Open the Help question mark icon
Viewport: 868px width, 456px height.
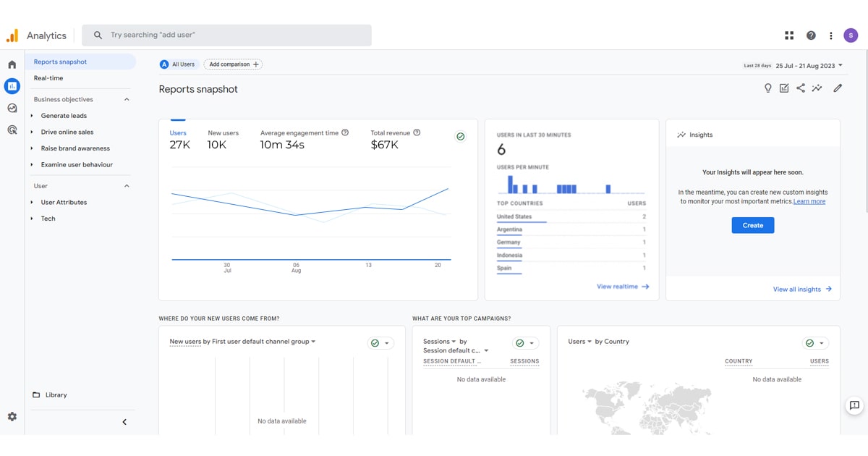point(811,35)
